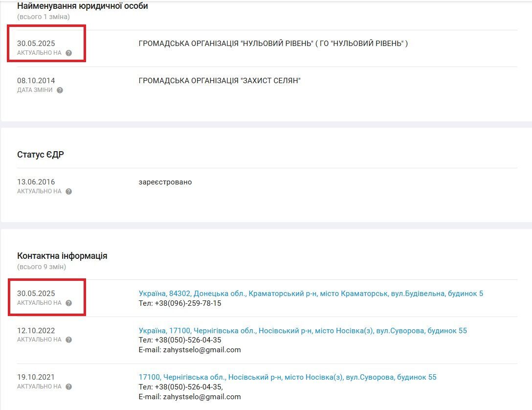Screen dimensions: 532x410
Task: Click help icon under 13.06.2016 status date
Action: click(x=68, y=191)
